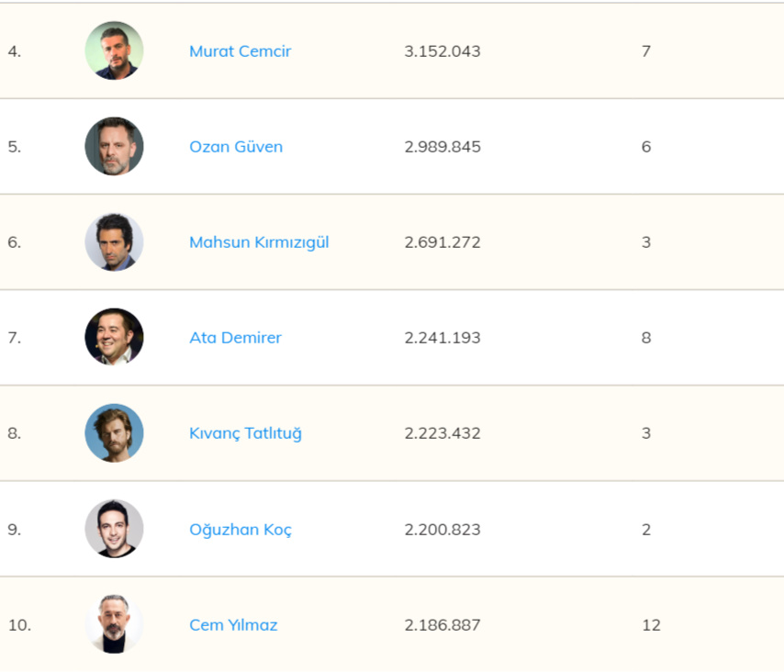784x672 pixels.
Task: Go to Kıvanç Tatlıtuğ's page link
Action: click(245, 433)
